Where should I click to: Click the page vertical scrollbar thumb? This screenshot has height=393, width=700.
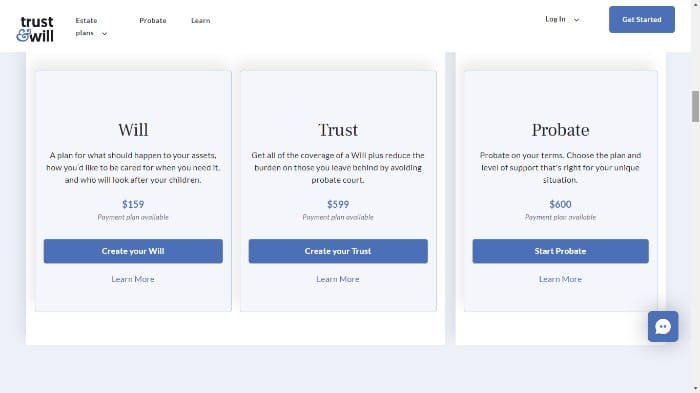point(695,106)
